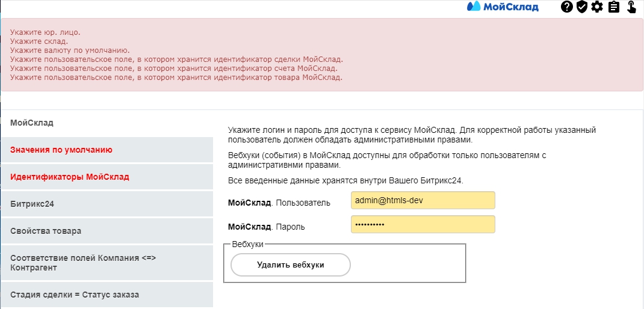Click the 'Укажите юр. лицо' error message

45,32
